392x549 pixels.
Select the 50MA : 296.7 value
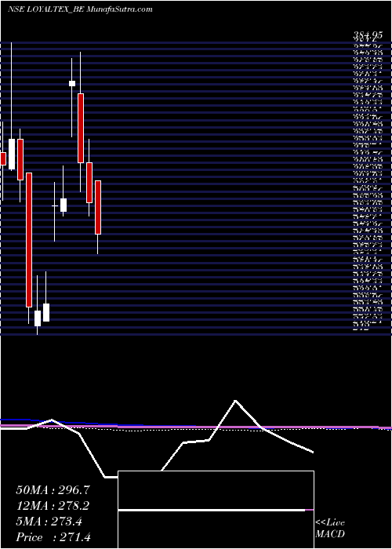(53, 490)
